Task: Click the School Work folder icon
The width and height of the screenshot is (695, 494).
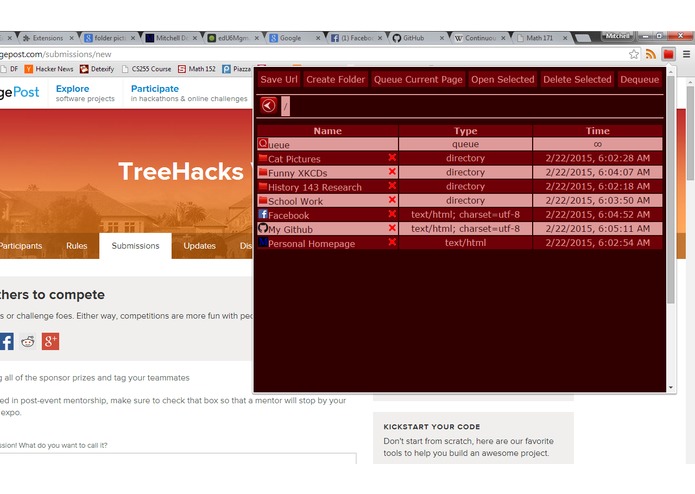Action: pos(263,200)
